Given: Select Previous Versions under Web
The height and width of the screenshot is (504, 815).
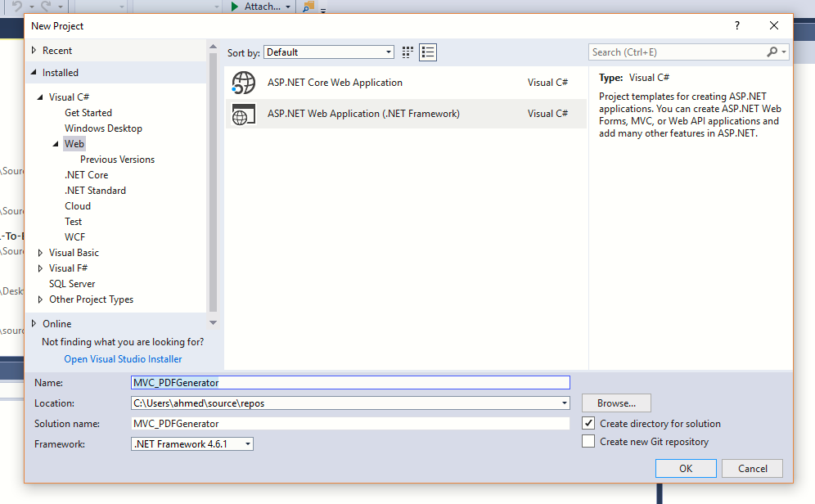Looking at the screenshot, I should pos(118,160).
